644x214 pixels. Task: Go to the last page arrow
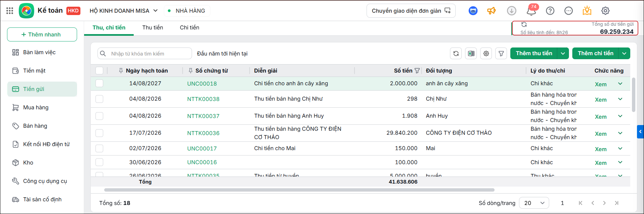click(x=617, y=203)
